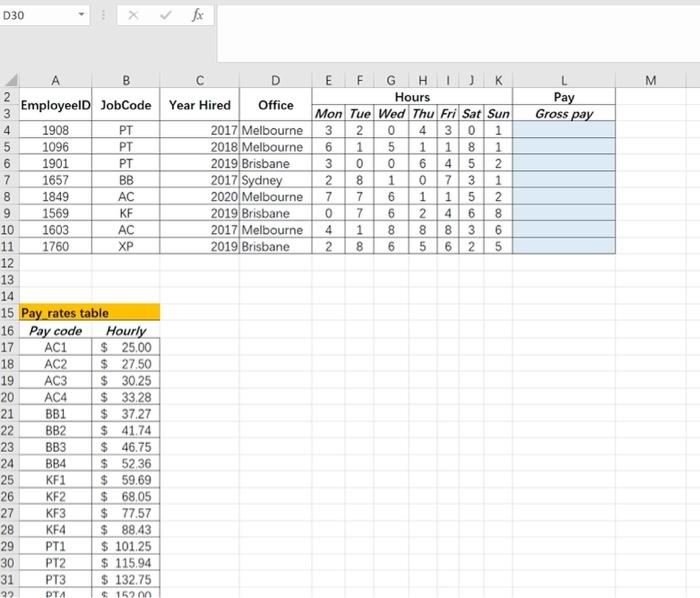Select hourly rate $101.25 cell

(x=126, y=546)
